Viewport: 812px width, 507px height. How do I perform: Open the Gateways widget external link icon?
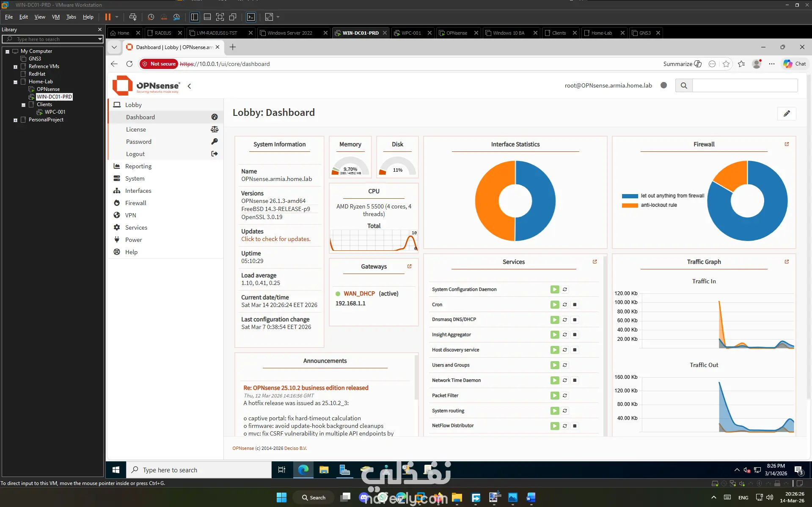409,266
